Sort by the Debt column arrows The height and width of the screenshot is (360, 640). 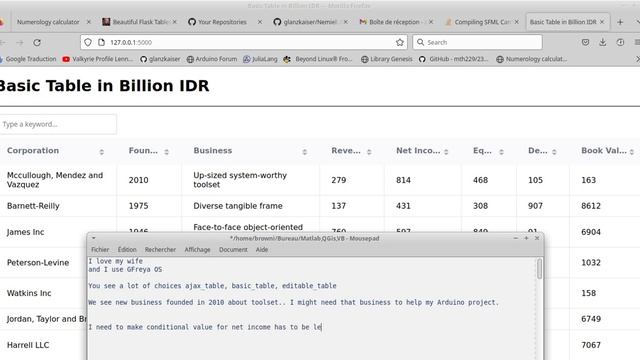pyautogui.click(x=554, y=152)
